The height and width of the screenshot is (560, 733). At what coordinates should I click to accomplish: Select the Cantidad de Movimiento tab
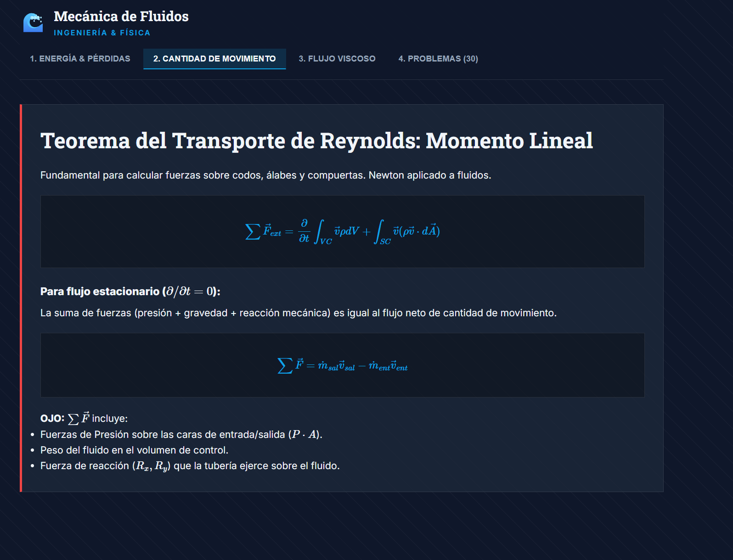tap(214, 59)
